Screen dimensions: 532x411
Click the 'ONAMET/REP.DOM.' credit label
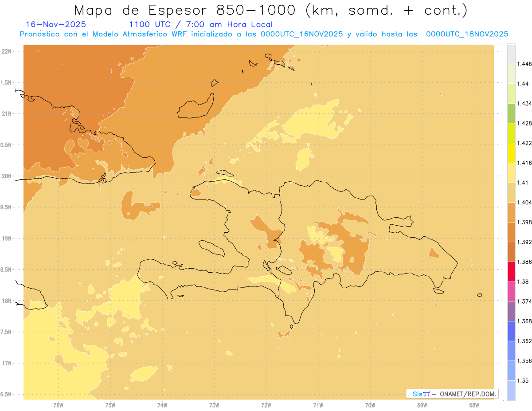468,394
